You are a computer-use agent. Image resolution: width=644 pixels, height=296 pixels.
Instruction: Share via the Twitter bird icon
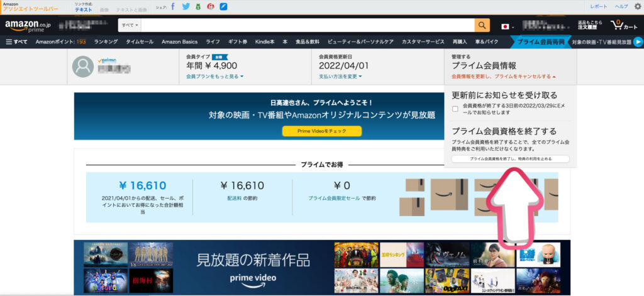coord(186,6)
